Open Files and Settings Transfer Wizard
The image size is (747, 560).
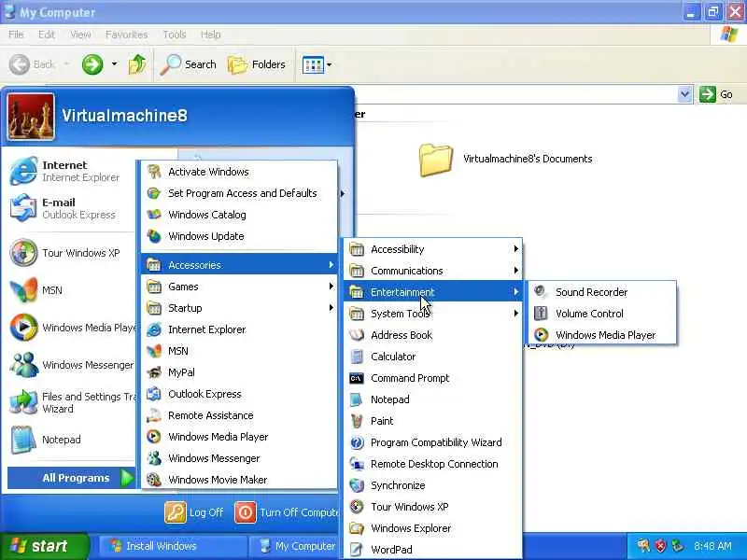tap(72, 402)
